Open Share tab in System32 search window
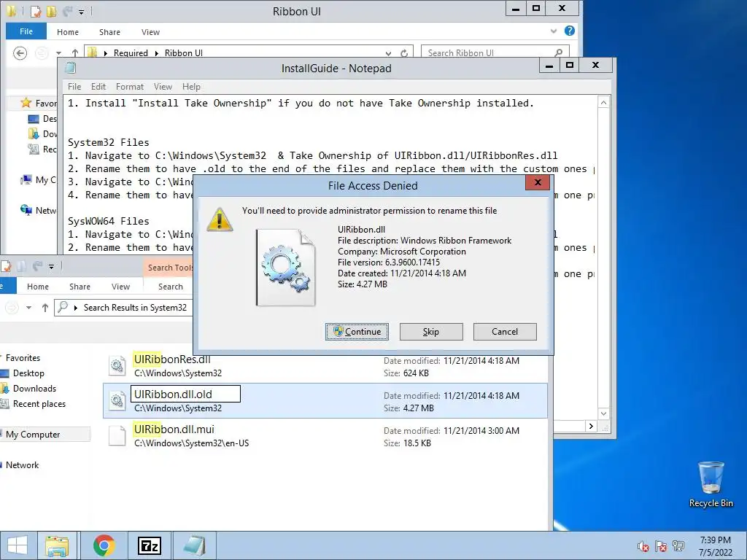The image size is (747, 560). coord(80,287)
